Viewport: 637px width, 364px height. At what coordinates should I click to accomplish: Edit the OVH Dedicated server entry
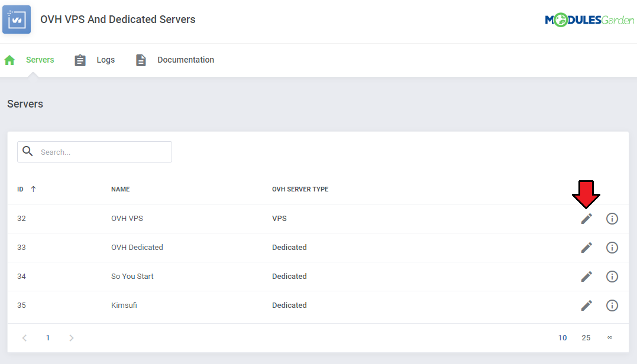586,248
